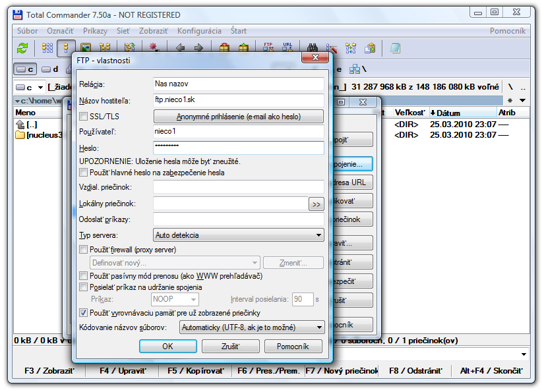The height and width of the screenshot is (392, 542).
Task: Open the multi-rename tool icon
Action: 331,47
